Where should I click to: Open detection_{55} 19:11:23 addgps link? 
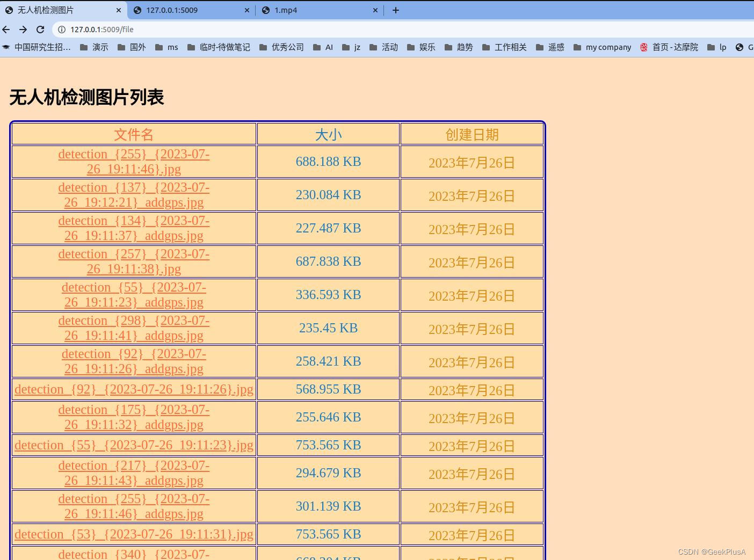click(x=134, y=295)
